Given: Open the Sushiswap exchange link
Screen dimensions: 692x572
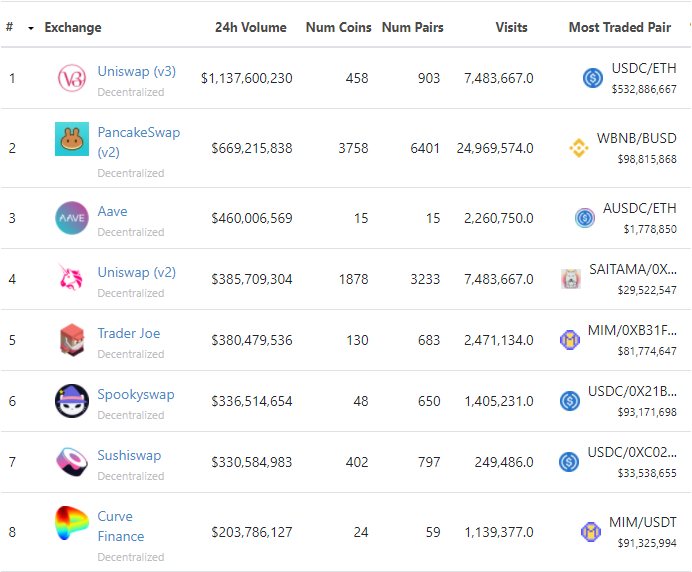Looking at the screenshot, I should pos(129,455).
